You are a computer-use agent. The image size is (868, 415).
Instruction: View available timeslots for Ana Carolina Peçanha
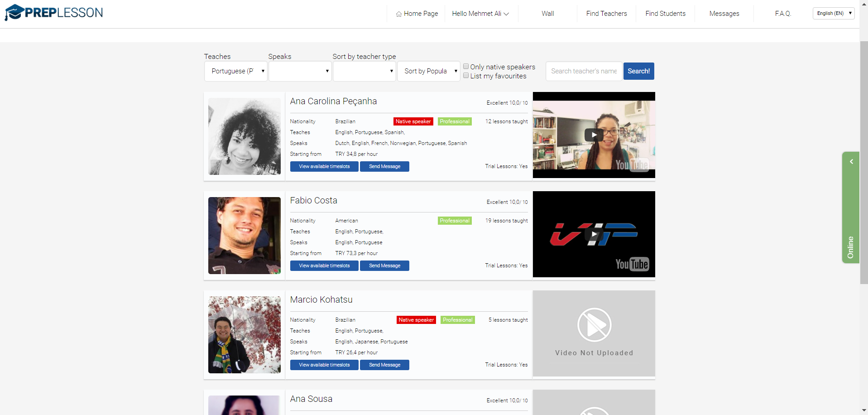click(x=324, y=167)
